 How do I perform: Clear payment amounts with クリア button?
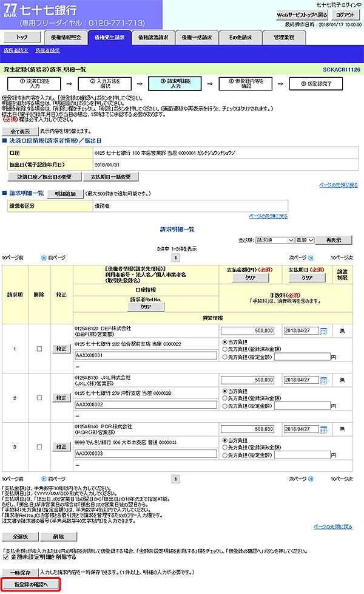[x=251, y=278]
